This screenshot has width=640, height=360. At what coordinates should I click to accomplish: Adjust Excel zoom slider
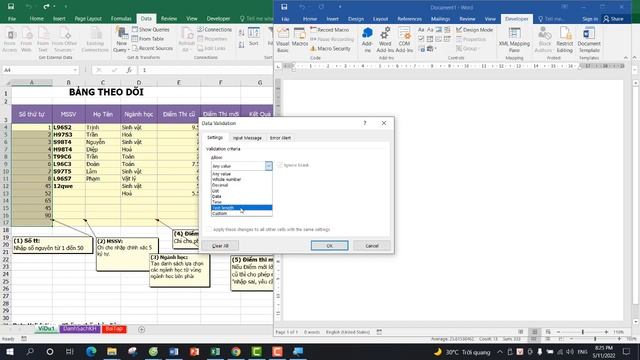coord(595,339)
